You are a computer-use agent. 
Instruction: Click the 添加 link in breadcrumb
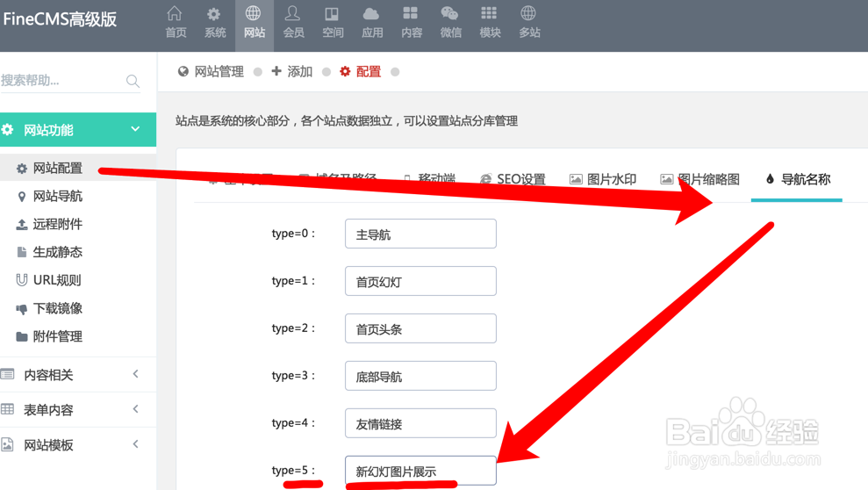click(299, 71)
